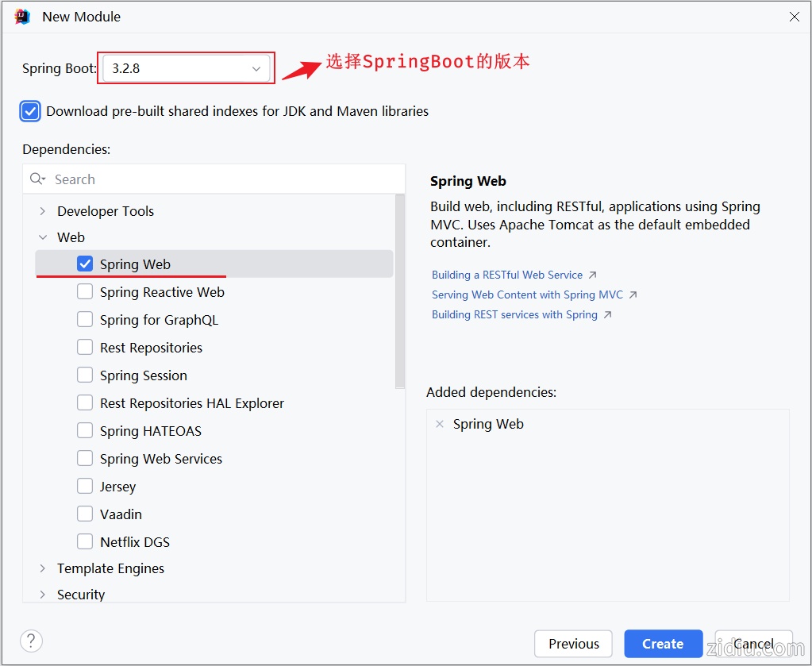
Task: Expand the Developer Tools category
Action: tap(42, 211)
